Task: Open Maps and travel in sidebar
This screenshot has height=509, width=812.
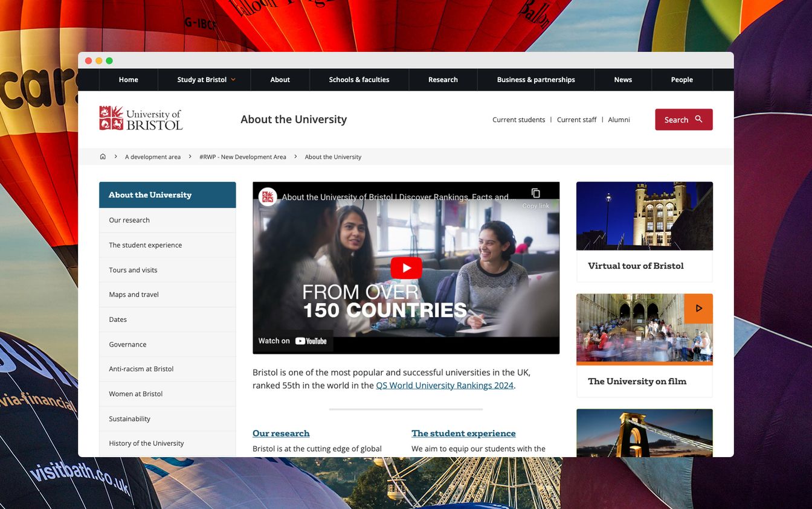Action: pos(167,295)
